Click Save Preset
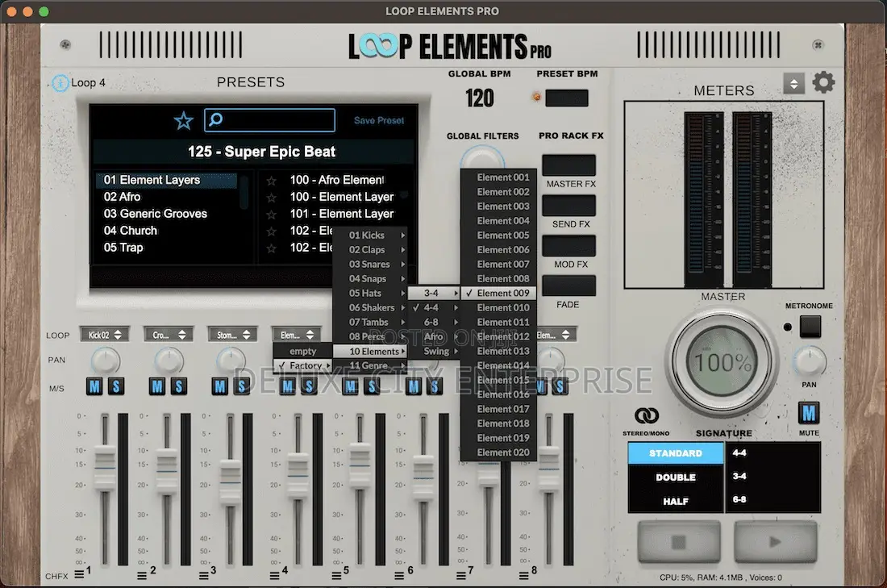This screenshot has width=887, height=588. [x=379, y=120]
